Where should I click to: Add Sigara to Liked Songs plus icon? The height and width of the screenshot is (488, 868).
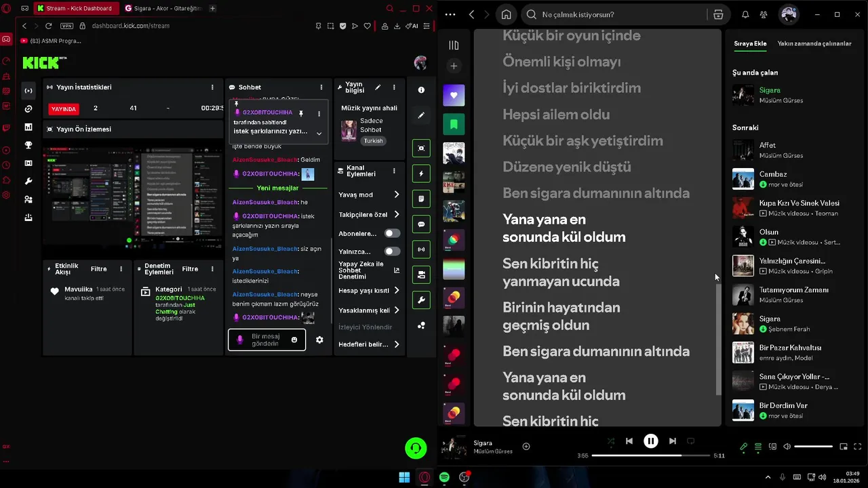[x=526, y=447]
